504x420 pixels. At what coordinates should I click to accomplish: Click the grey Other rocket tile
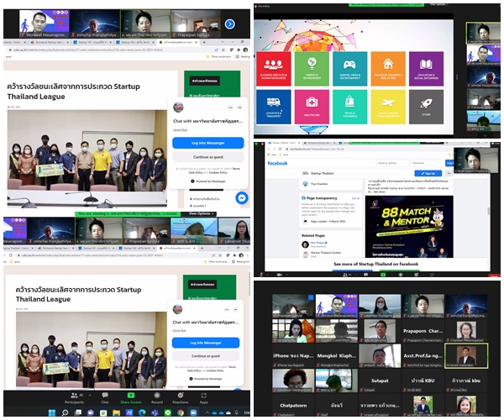click(426, 107)
